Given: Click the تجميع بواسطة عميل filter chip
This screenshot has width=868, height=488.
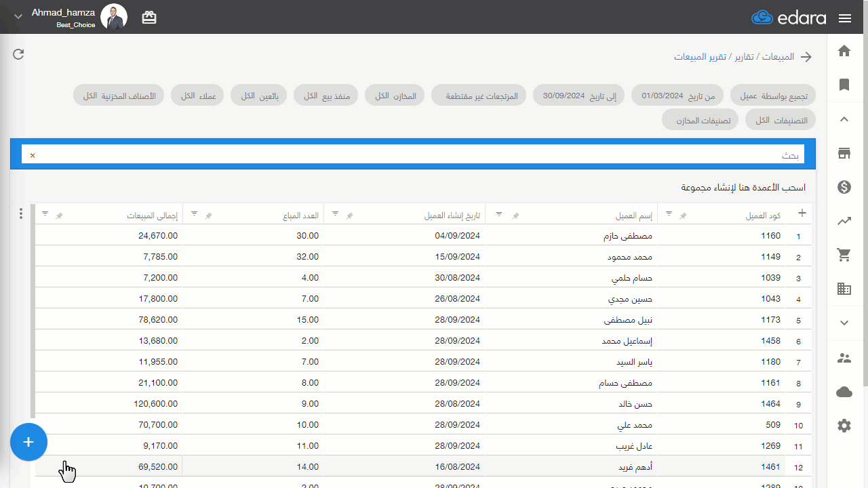Looking at the screenshot, I should (773, 96).
